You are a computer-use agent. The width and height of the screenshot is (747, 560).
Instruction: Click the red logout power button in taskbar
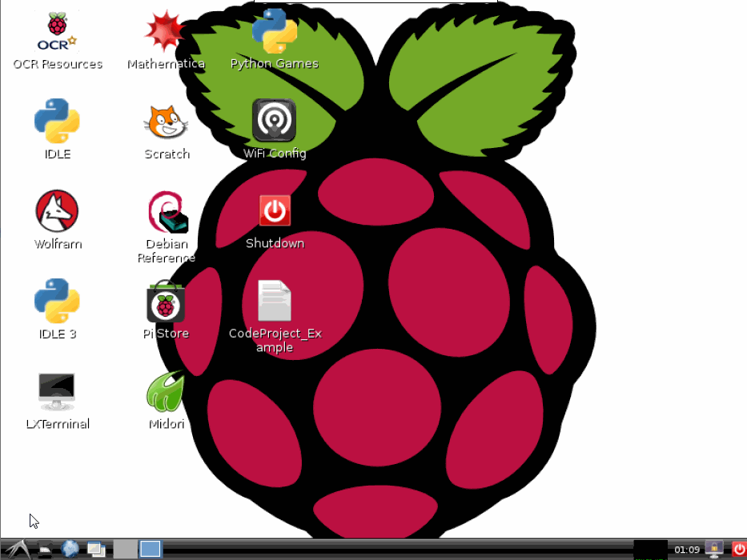coord(739,550)
